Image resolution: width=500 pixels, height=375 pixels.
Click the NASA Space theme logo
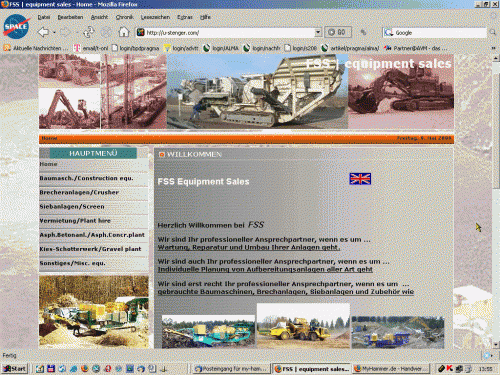(x=16, y=27)
